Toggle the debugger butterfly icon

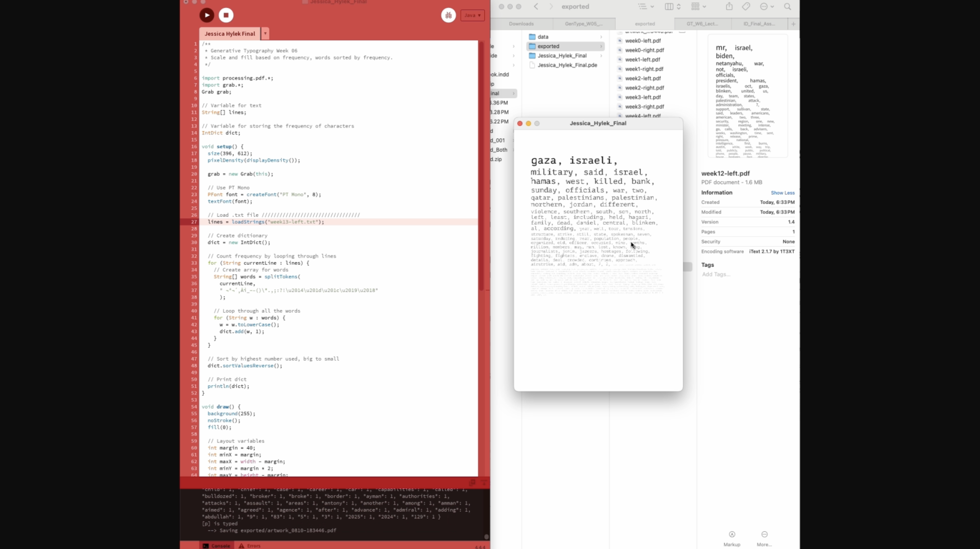pos(449,15)
